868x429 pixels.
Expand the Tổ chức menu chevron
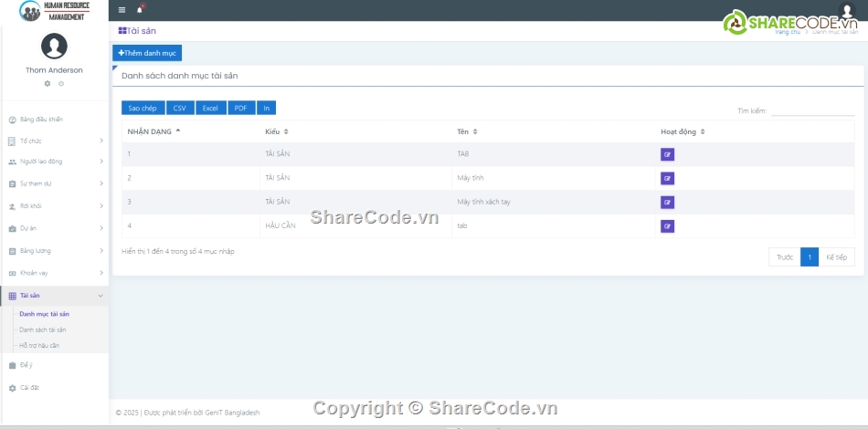coord(101,141)
